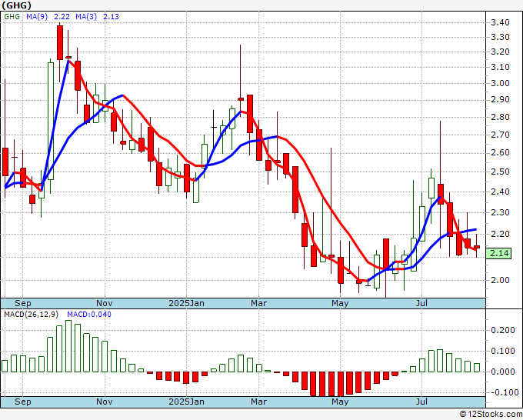523x420 pixels.
Task: Click May on the MACD panel date axis
Action: (340, 402)
